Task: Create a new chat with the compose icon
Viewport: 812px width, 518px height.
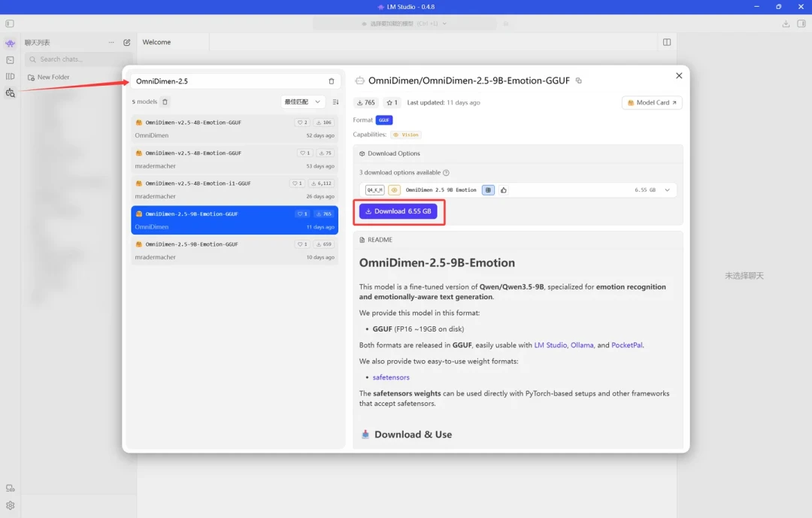Action: 127,42
